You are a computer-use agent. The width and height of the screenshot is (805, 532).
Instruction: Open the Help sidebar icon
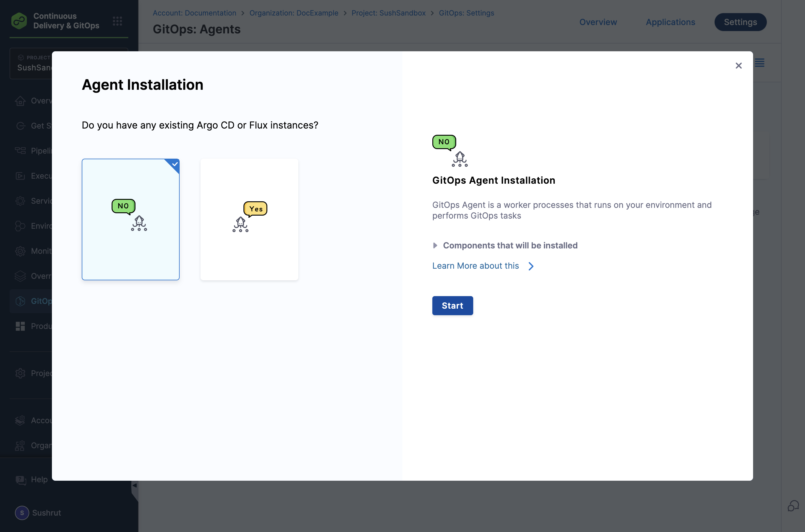pyautogui.click(x=21, y=480)
